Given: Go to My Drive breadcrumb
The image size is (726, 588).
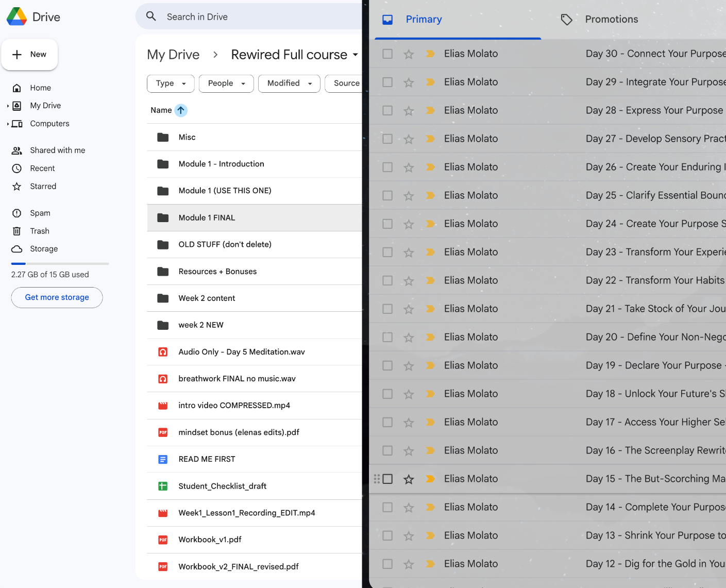Looking at the screenshot, I should [173, 55].
